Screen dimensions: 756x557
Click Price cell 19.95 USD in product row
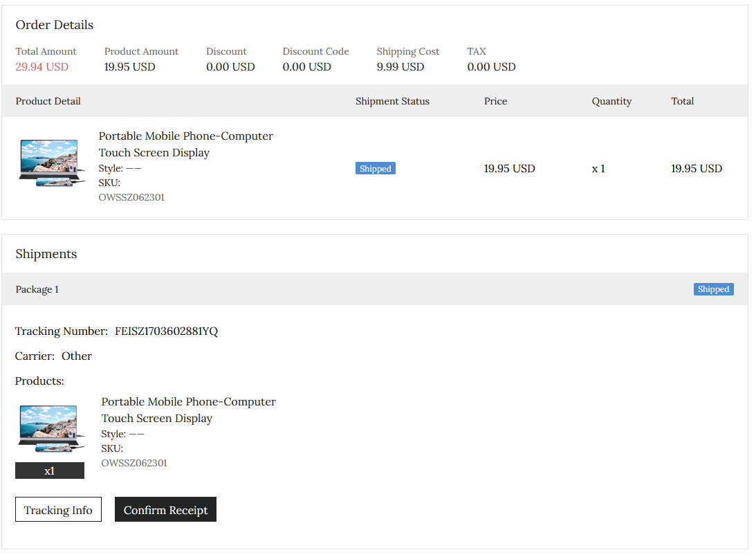[x=510, y=168]
